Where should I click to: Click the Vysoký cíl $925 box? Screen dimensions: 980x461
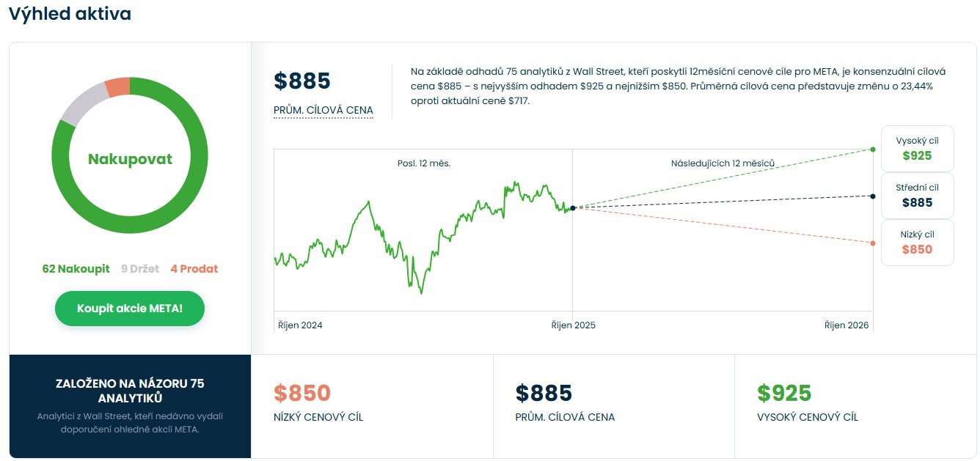point(917,149)
